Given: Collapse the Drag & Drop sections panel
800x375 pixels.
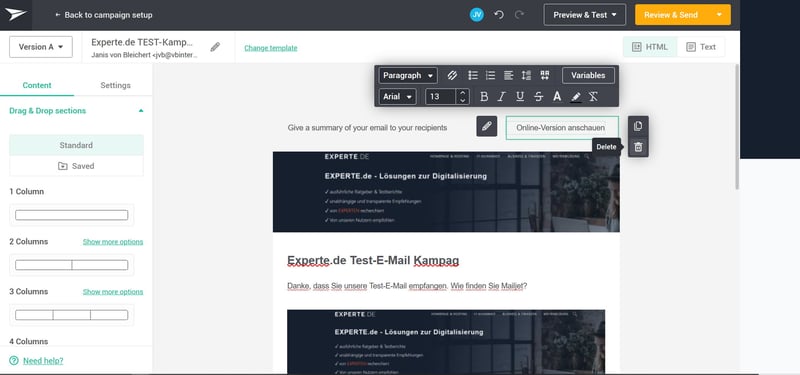Looking at the screenshot, I should click(141, 111).
